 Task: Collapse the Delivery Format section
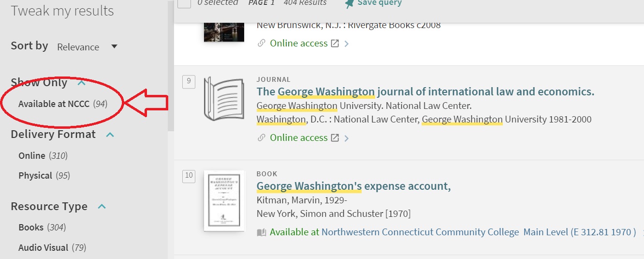[x=110, y=135]
